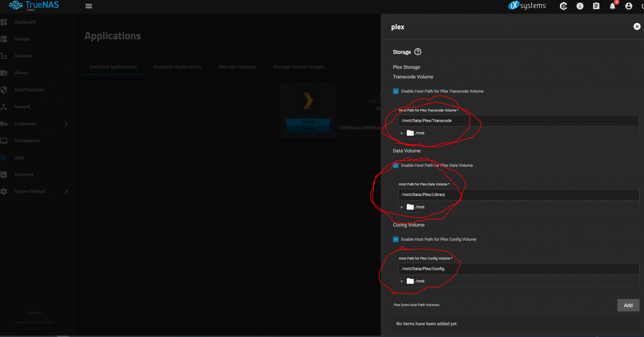Open Dashboard in the sidebar

pos(25,22)
